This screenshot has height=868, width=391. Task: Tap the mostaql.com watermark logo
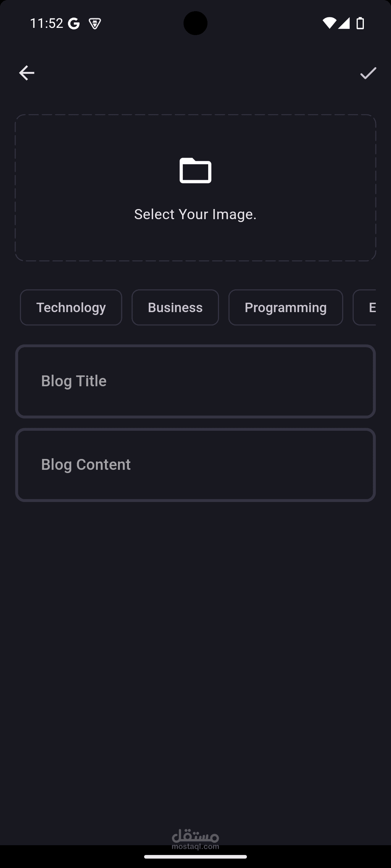click(195, 839)
